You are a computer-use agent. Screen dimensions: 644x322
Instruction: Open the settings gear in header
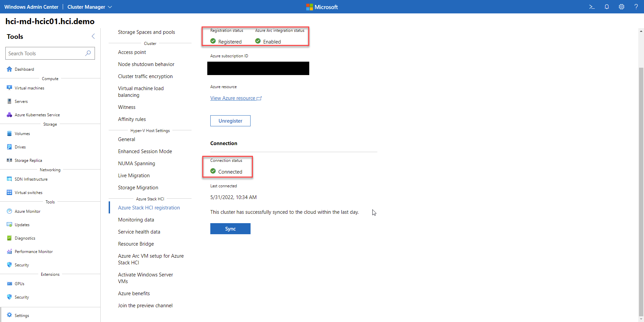coord(622,7)
